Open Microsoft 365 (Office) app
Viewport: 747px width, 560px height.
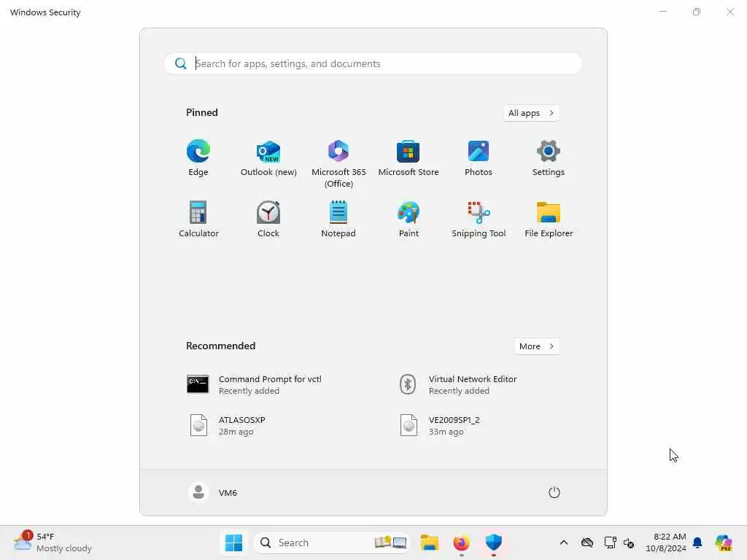pyautogui.click(x=338, y=164)
